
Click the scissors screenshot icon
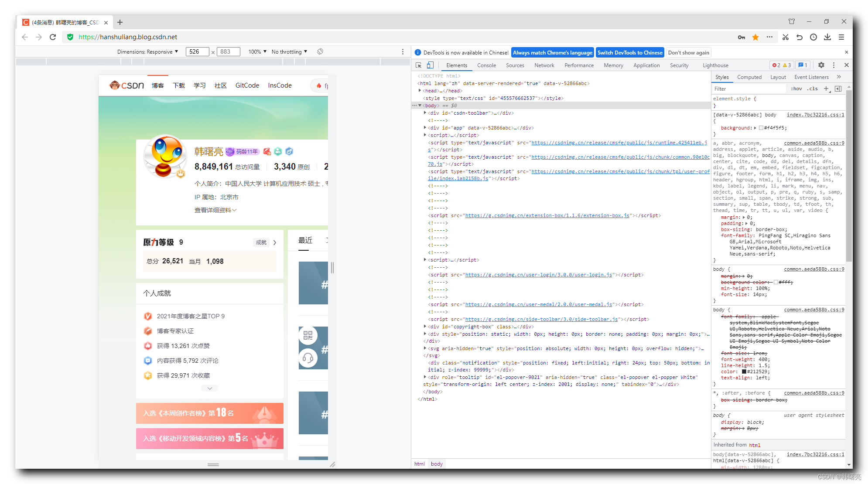pyautogui.click(x=786, y=37)
